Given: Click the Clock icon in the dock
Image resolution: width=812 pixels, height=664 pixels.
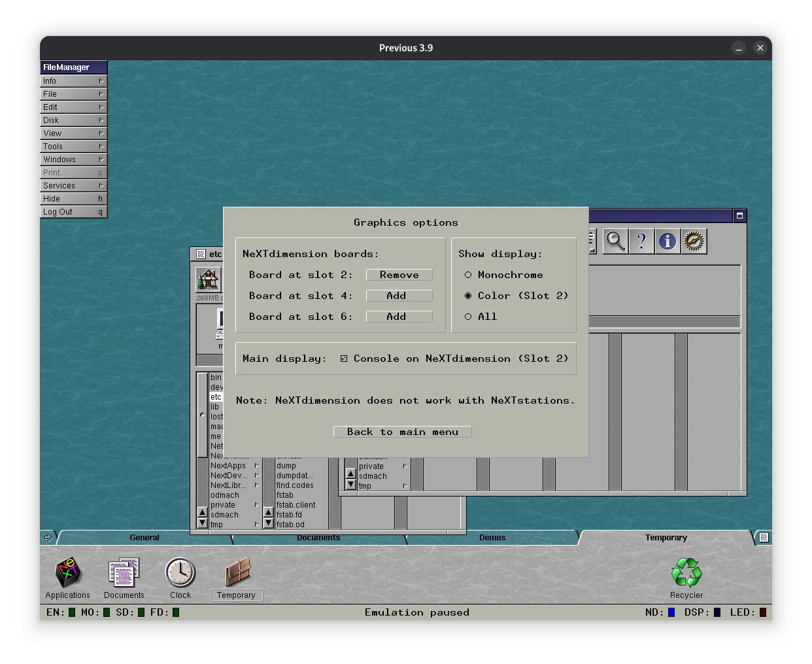Looking at the screenshot, I should (180, 574).
